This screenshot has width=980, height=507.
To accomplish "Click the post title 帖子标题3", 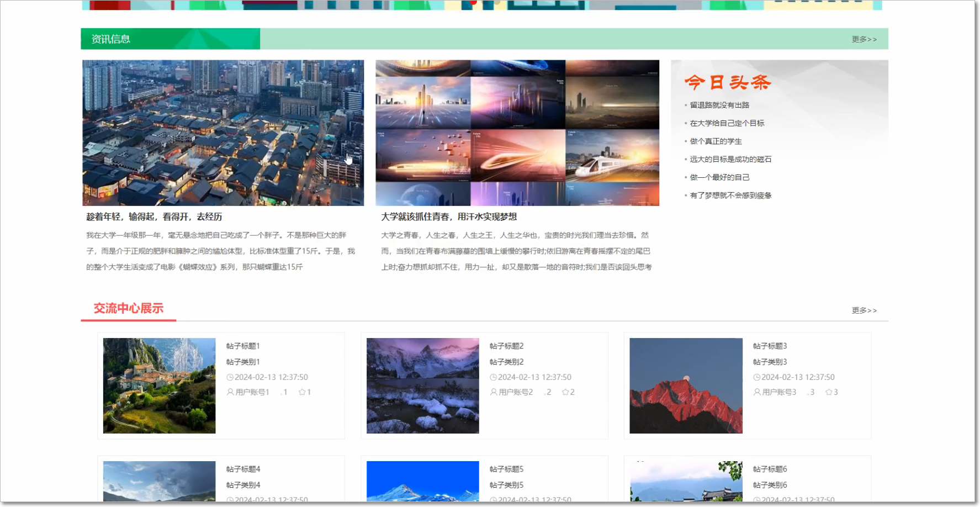I will [770, 346].
